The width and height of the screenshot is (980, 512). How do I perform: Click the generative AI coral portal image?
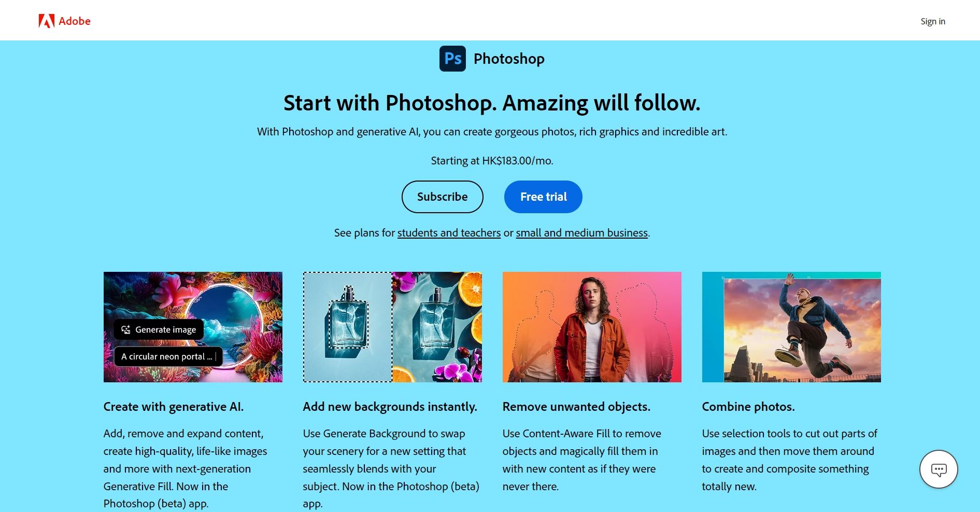193,327
